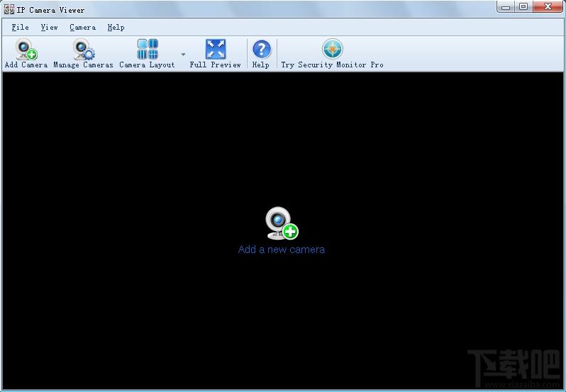Open the Help menu in menu bar
566x392 pixels.
(x=116, y=28)
